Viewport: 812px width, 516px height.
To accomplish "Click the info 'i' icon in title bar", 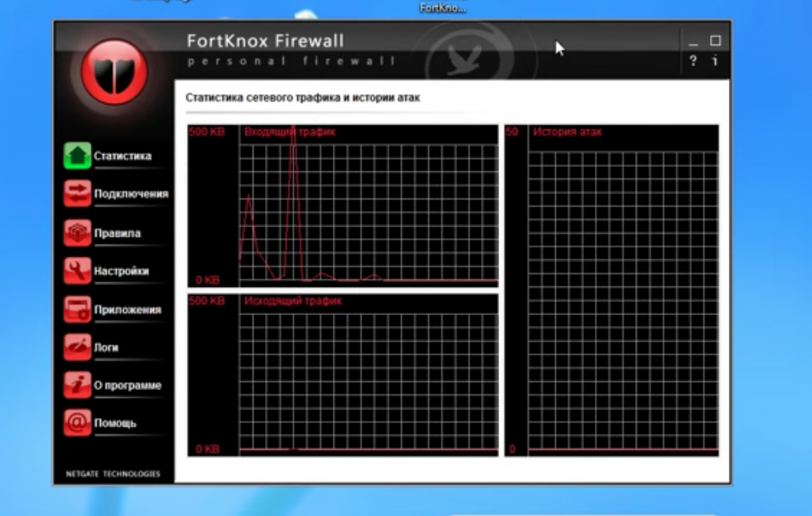I will tap(715, 60).
